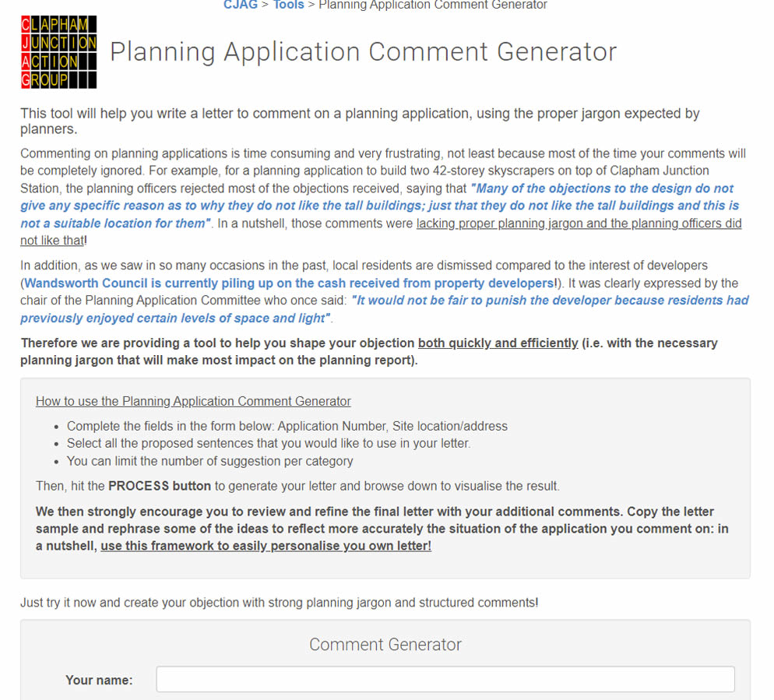Click the bold "PROCESS button" text

click(160, 486)
